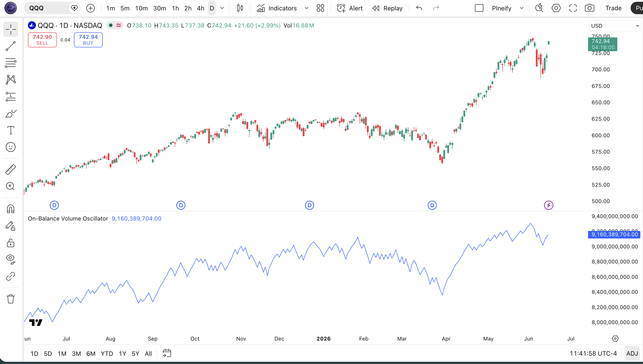The image size is (643, 364).
Task: Switch to the 1m timeframe
Action: 110,8
